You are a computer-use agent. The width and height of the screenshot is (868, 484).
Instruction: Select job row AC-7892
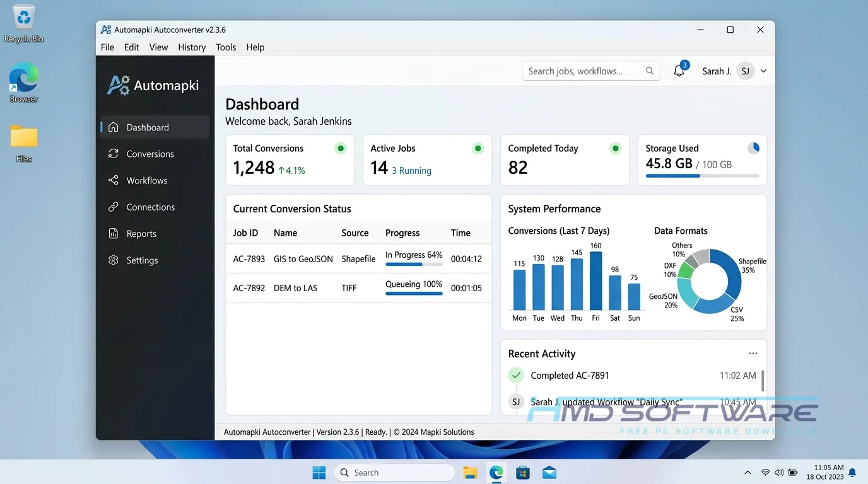tap(358, 288)
